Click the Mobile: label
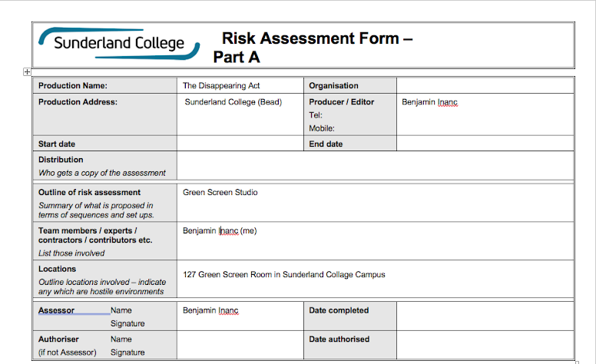596x364 pixels. (322, 128)
